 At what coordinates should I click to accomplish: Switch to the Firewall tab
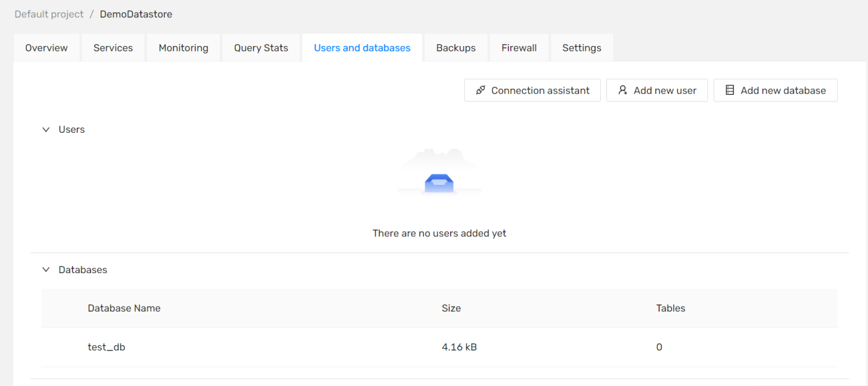pos(519,47)
